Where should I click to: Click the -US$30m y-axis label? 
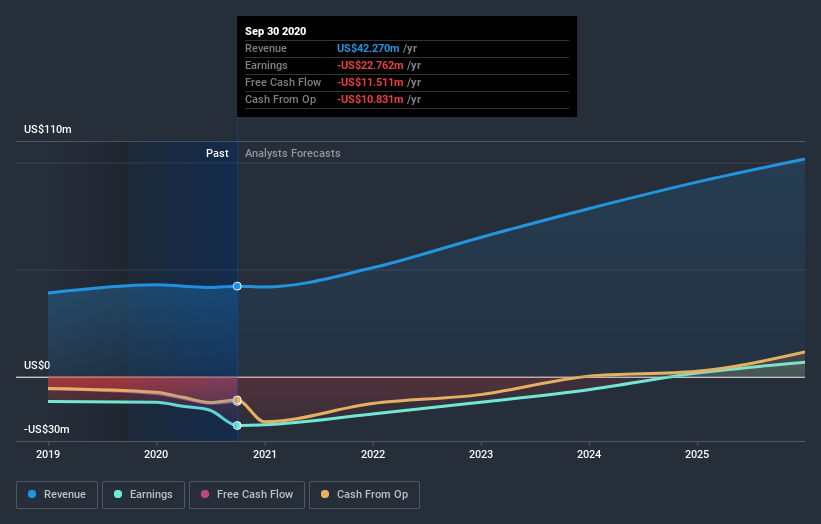click(x=47, y=429)
